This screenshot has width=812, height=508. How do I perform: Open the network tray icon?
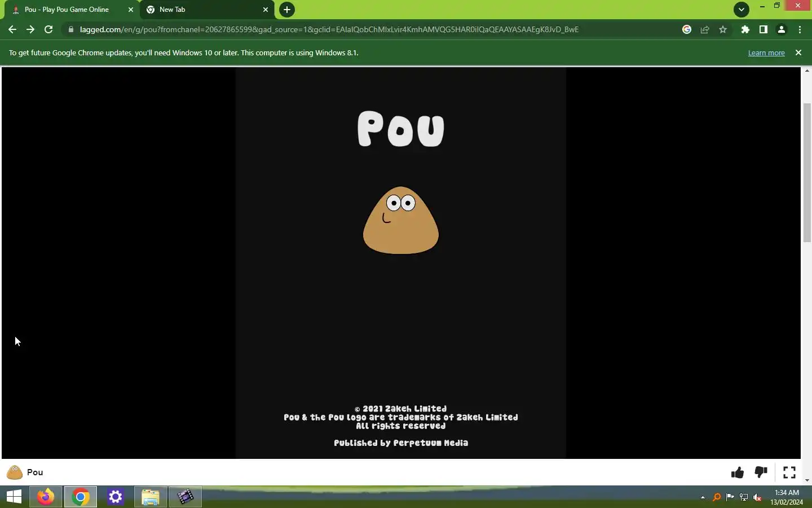point(744,497)
